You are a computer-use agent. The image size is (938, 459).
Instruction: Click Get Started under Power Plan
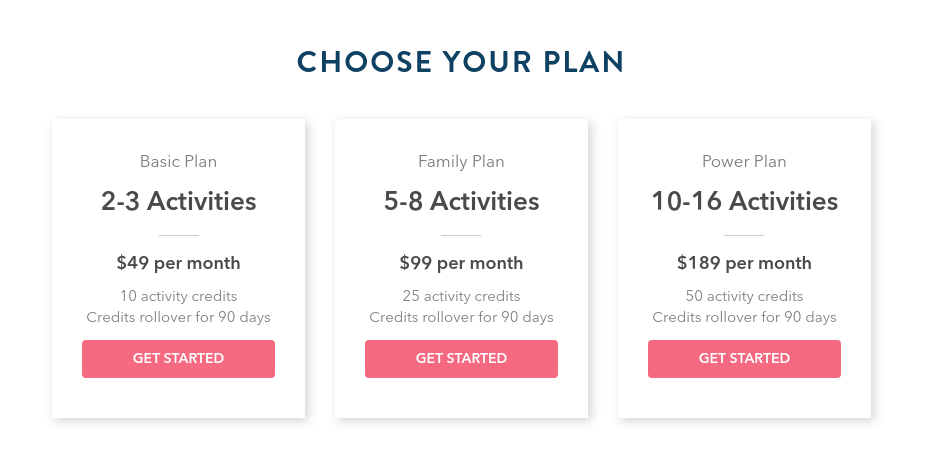tap(744, 358)
